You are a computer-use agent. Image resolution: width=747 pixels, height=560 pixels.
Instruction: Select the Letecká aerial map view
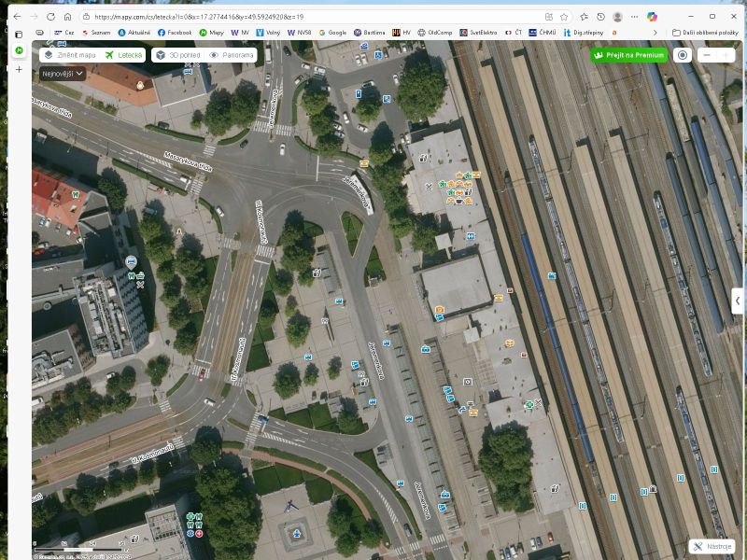click(125, 55)
